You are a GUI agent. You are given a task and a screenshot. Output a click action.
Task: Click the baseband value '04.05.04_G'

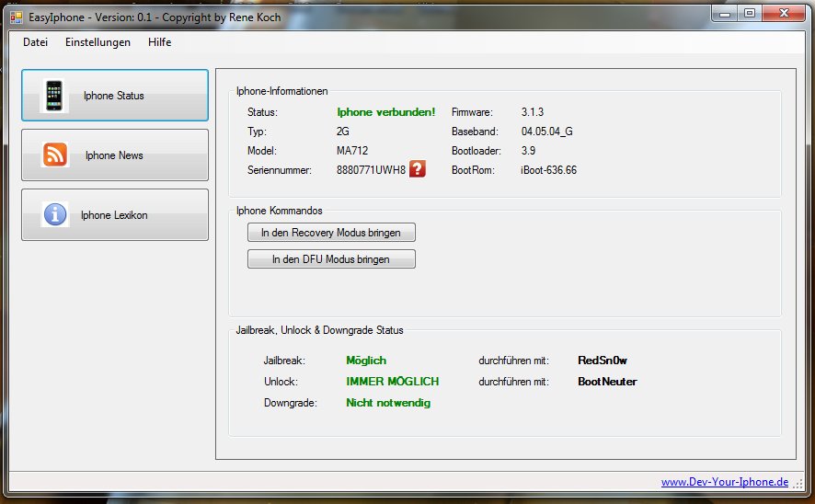(x=546, y=132)
